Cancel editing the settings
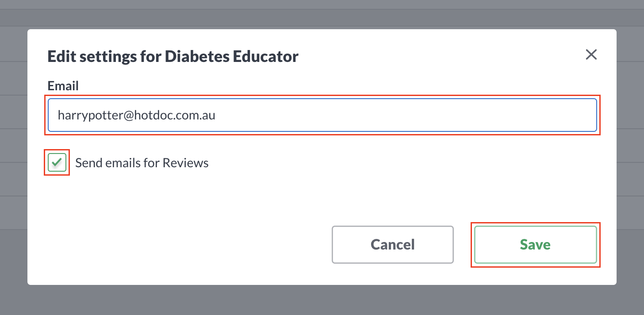Viewport: 644px width, 315px height. pyautogui.click(x=393, y=245)
